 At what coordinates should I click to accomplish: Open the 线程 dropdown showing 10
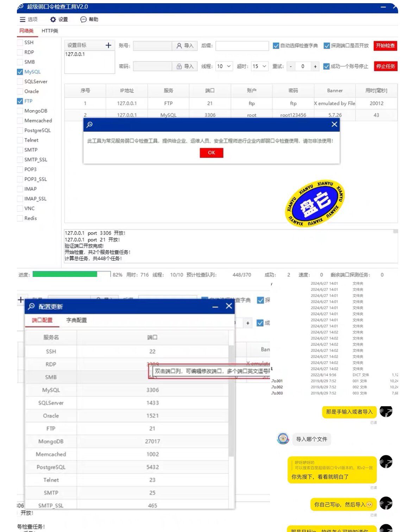click(224, 66)
